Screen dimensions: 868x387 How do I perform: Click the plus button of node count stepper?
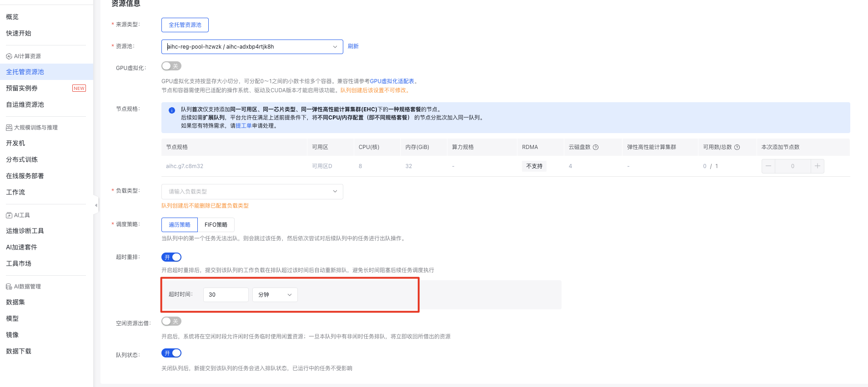pos(817,166)
